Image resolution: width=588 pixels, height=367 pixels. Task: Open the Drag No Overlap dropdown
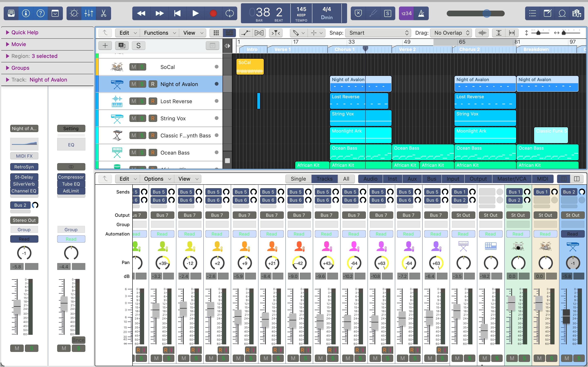click(451, 33)
